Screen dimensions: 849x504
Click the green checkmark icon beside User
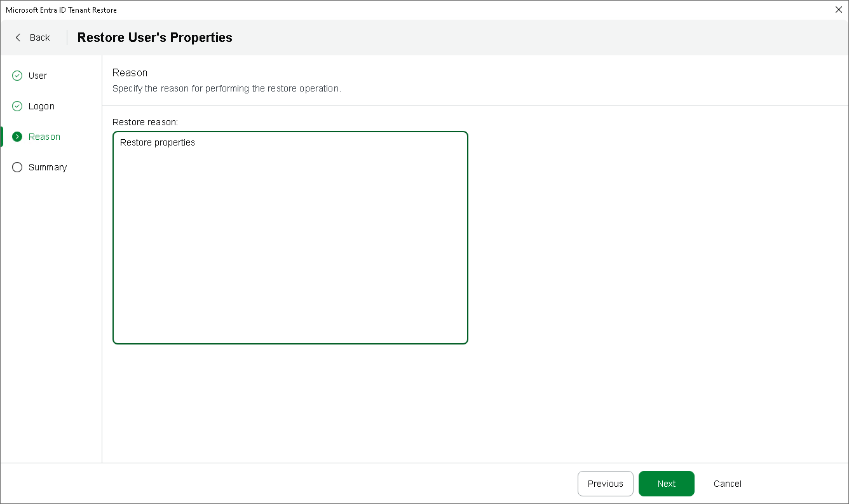[x=17, y=76]
